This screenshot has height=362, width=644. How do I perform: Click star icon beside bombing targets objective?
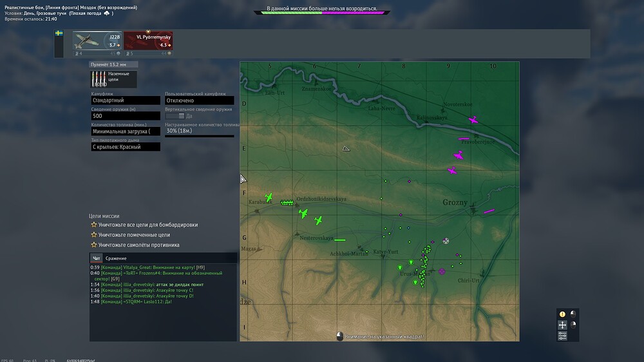[93, 225]
